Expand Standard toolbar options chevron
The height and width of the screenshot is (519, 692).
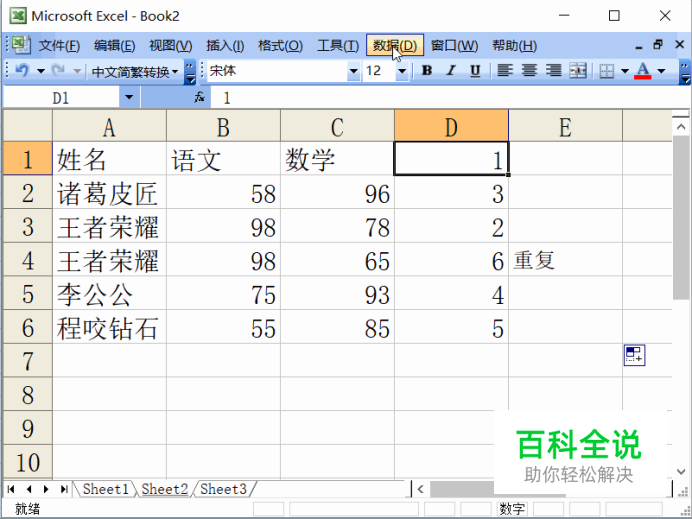(190, 72)
